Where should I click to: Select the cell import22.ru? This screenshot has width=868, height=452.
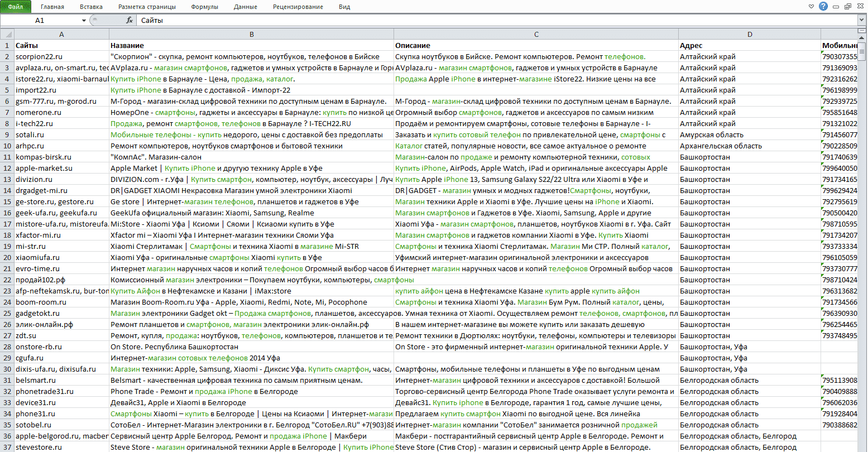(61, 90)
